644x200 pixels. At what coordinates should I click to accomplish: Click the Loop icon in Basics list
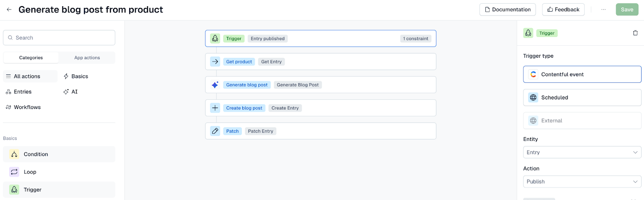click(14, 172)
